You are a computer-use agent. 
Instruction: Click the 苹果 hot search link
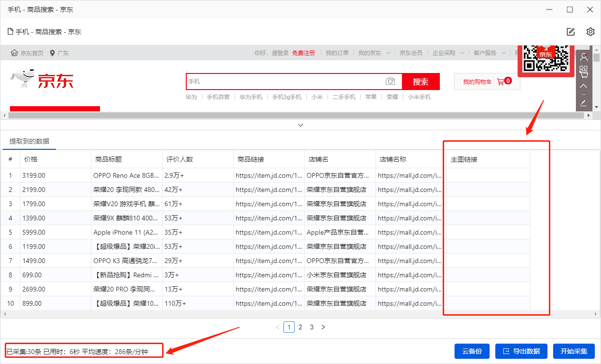click(371, 97)
